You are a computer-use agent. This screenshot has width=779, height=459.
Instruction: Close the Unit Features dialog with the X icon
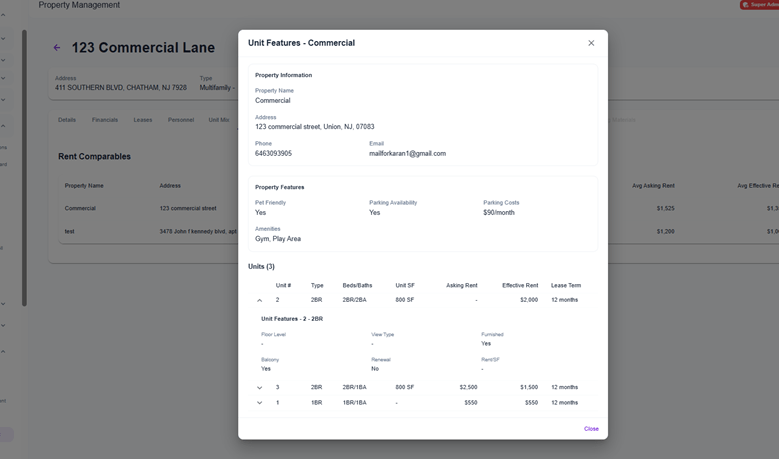[x=591, y=43]
